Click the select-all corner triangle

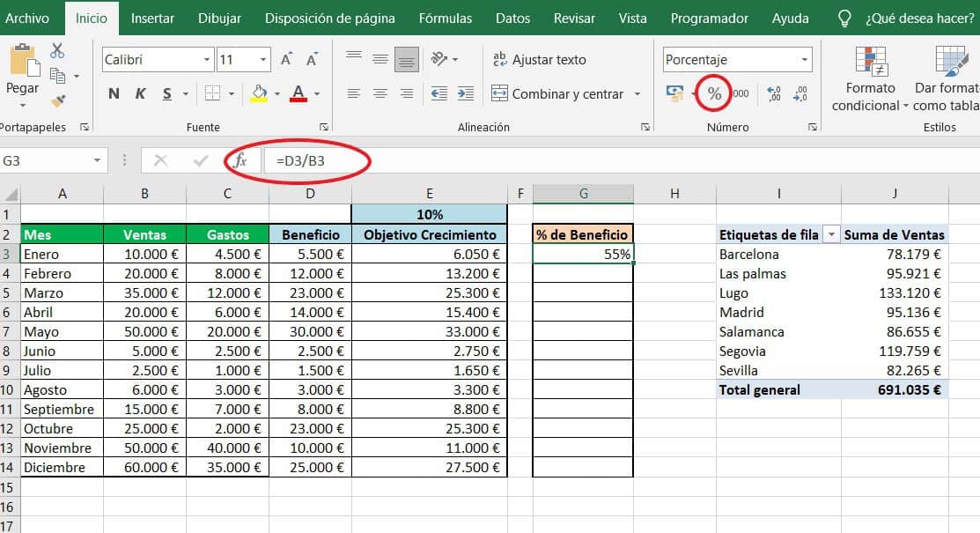(11, 193)
